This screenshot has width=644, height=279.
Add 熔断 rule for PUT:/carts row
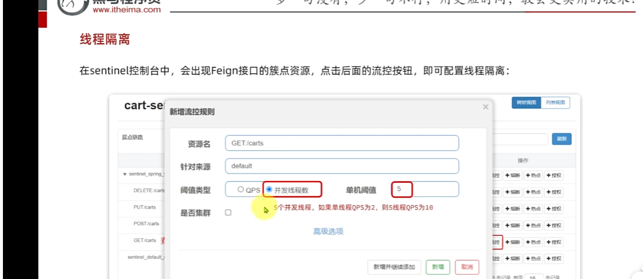tap(513, 209)
